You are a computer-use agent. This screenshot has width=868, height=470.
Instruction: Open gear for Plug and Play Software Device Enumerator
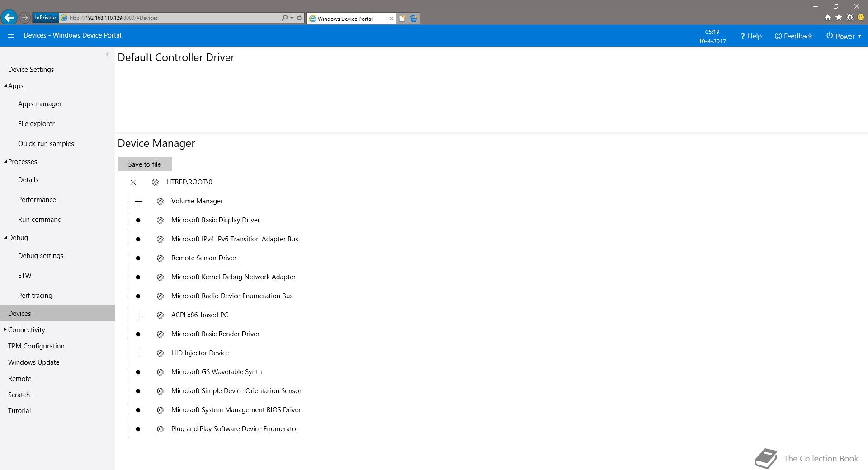pyautogui.click(x=160, y=429)
